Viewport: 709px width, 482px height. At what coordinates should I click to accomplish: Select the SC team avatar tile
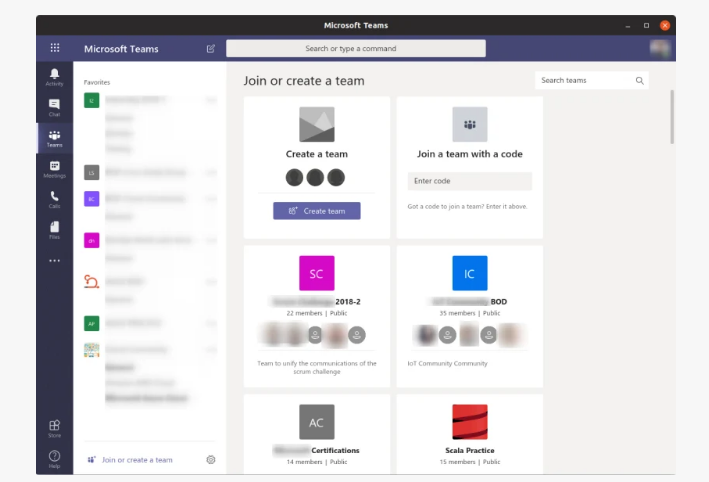(x=317, y=273)
